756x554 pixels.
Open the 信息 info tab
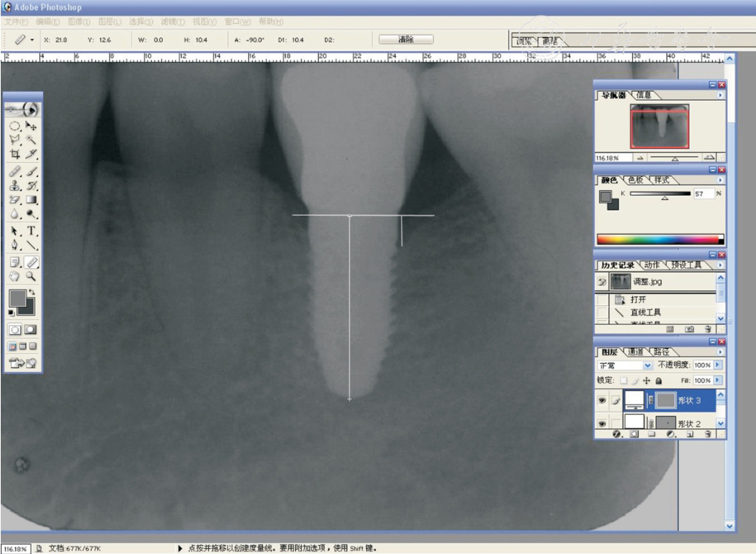(x=643, y=95)
